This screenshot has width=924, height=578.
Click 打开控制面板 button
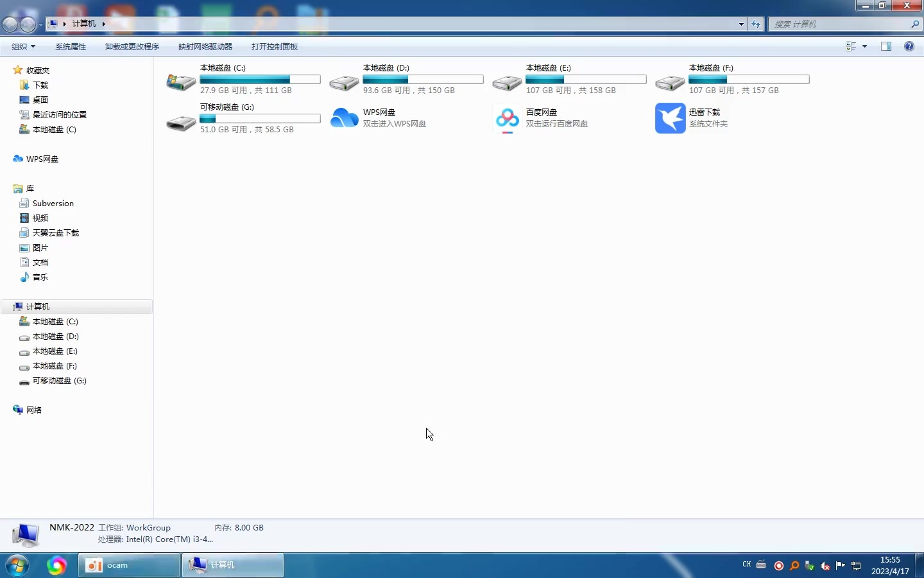(275, 47)
